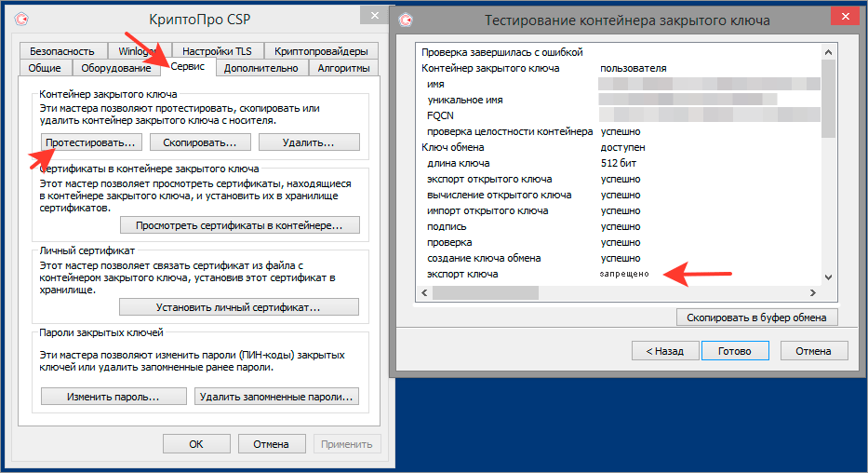The image size is (868, 473).
Task: Select the Общие tab
Action: tap(46, 68)
